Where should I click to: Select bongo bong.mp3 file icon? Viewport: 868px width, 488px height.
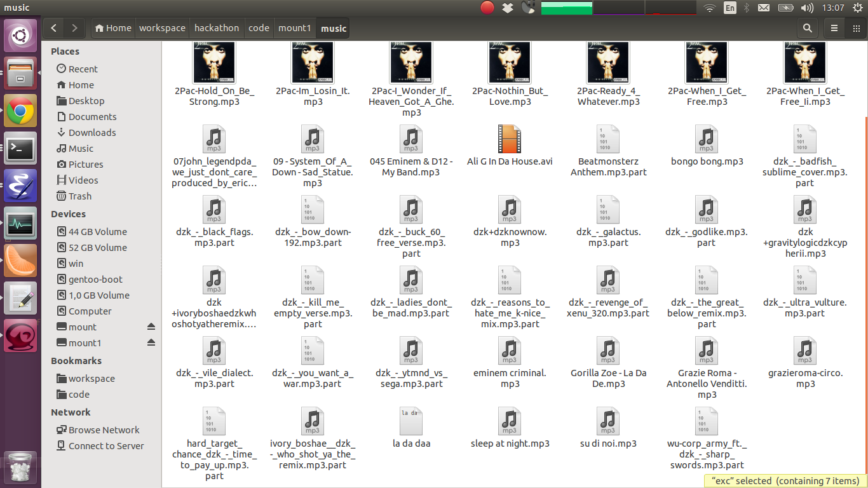[707, 139]
